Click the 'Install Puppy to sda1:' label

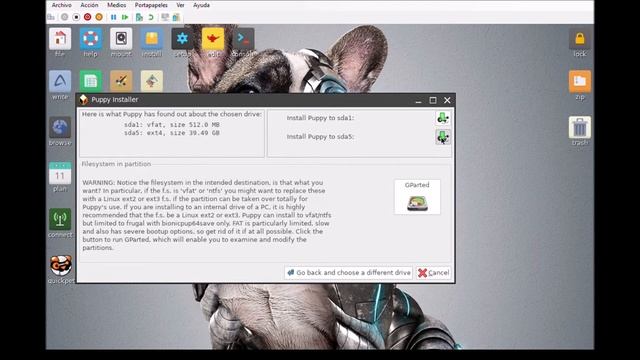click(x=320, y=118)
